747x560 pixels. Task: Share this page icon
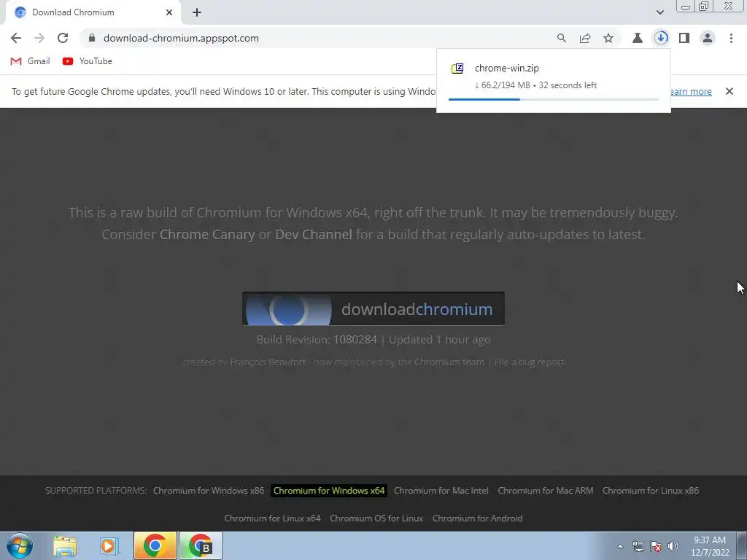(x=585, y=38)
